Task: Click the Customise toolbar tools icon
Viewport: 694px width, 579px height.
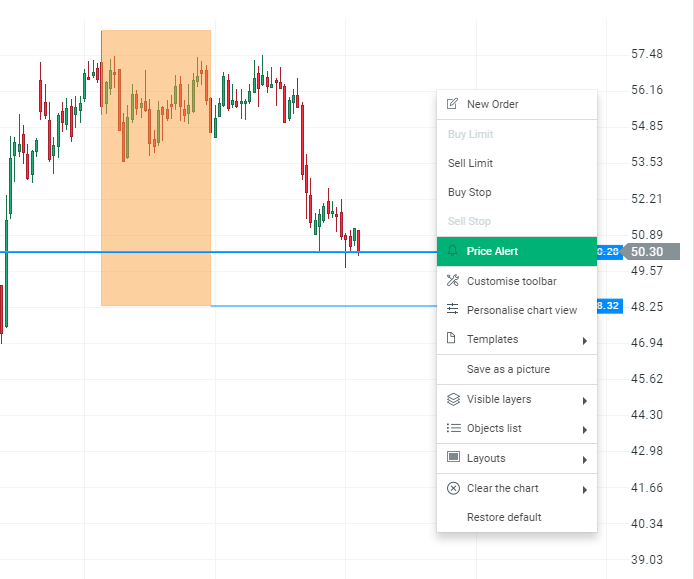Action: (x=453, y=281)
